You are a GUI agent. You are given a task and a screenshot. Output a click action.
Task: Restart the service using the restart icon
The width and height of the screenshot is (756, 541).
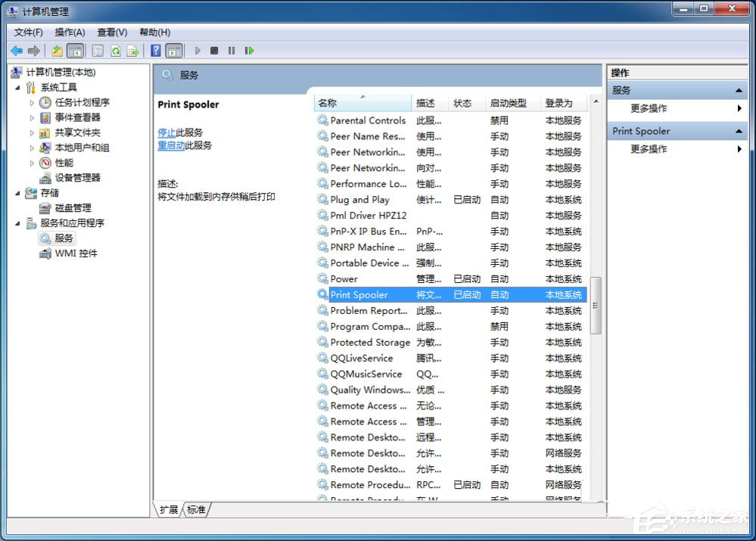pyautogui.click(x=250, y=51)
